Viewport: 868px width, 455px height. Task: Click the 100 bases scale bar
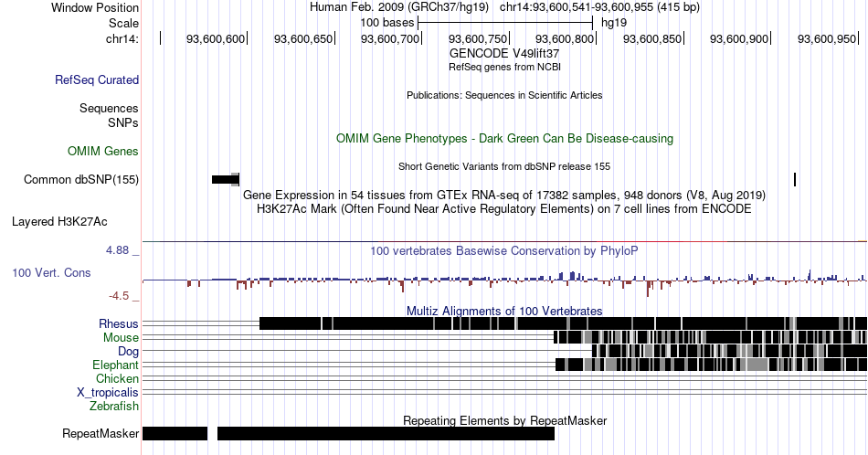pyautogui.click(x=505, y=23)
